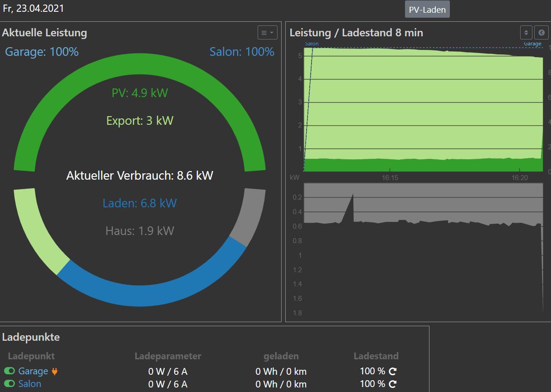Select the Salon legend label on graph
The width and height of the screenshot is (551, 392).
click(x=312, y=44)
